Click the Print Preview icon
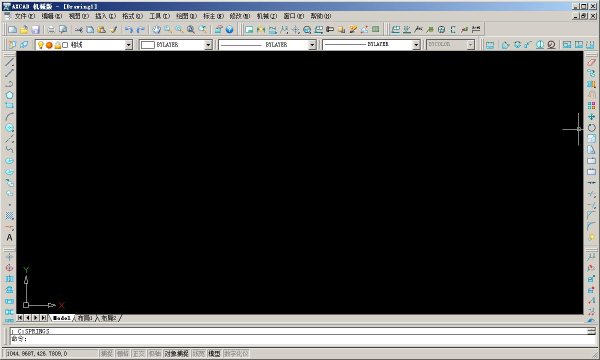The height and width of the screenshot is (360, 600). [63, 29]
